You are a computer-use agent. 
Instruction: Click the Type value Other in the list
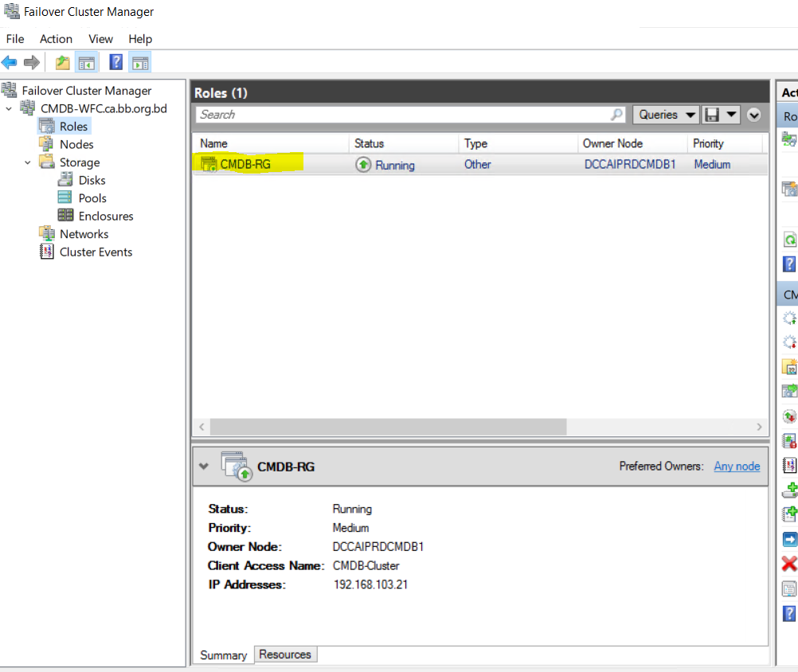pos(477,164)
